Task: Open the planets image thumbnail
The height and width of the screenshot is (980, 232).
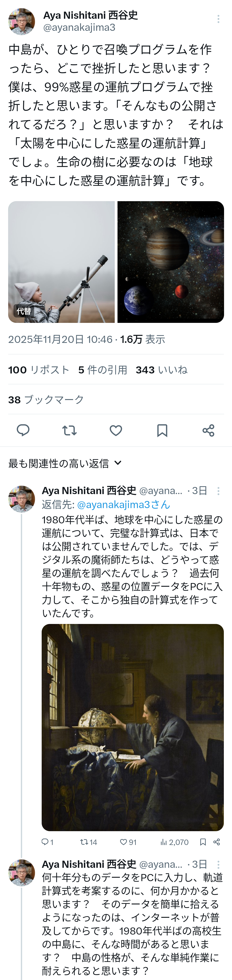Action: (x=171, y=262)
